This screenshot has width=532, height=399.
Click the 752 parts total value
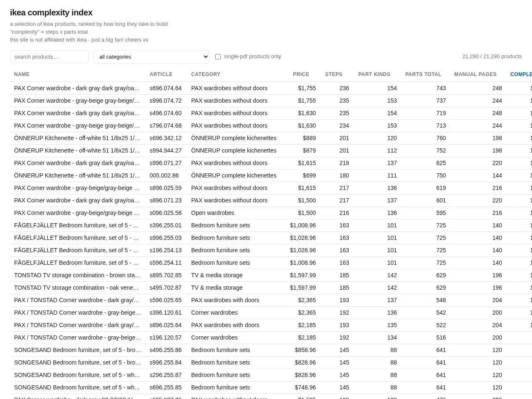point(441,150)
